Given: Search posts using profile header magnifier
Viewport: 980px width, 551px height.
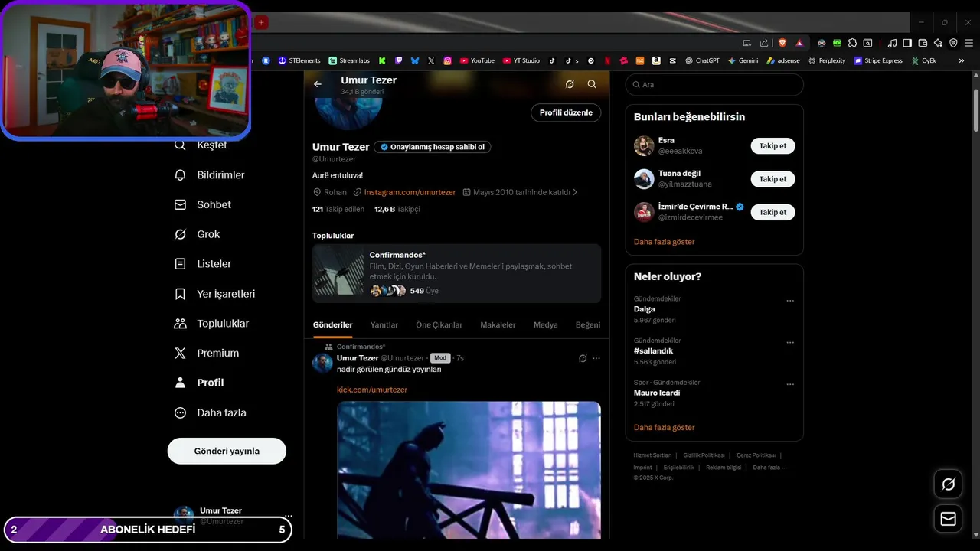Looking at the screenshot, I should 592,84.
